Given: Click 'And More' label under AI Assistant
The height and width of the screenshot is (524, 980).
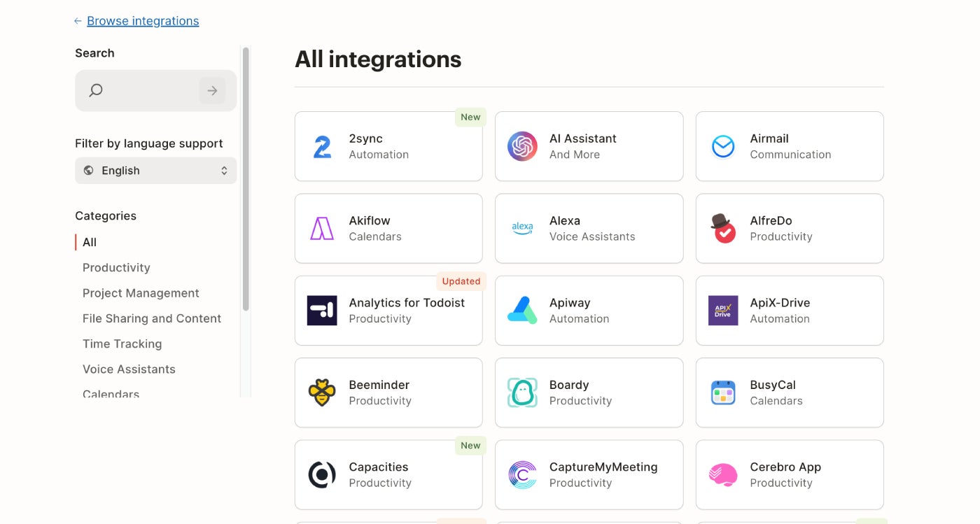Looking at the screenshot, I should [x=575, y=155].
